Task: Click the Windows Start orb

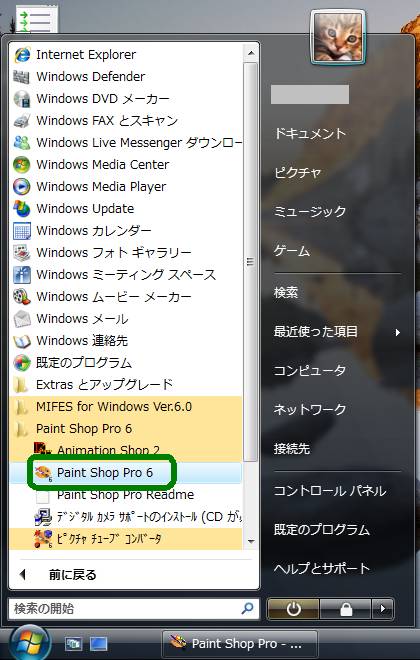Action: pos(29,644)
